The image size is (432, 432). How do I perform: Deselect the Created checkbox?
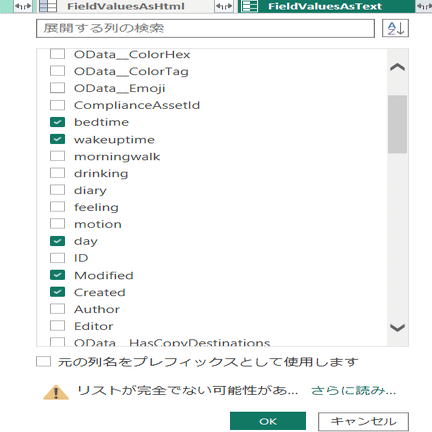tap(57, 292)
